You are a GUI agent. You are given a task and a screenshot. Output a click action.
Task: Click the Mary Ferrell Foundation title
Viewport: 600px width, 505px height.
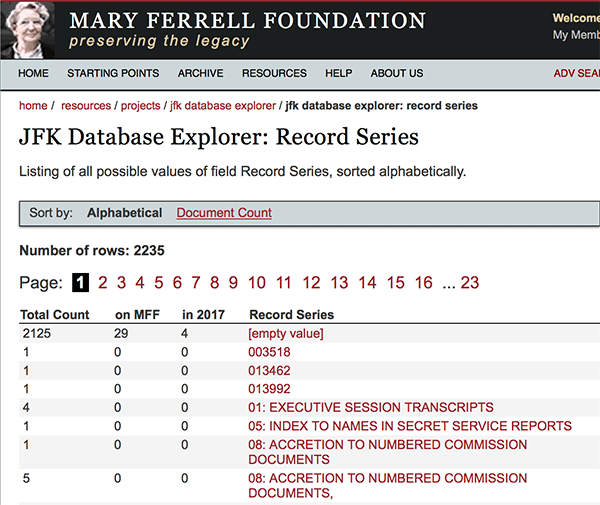point(247,20)
